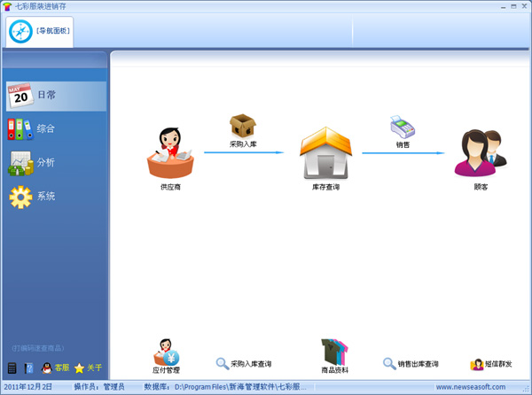532x395 pixels.
Task: Switch to the 导航面板 tab
Action: [x=39, y=32]
